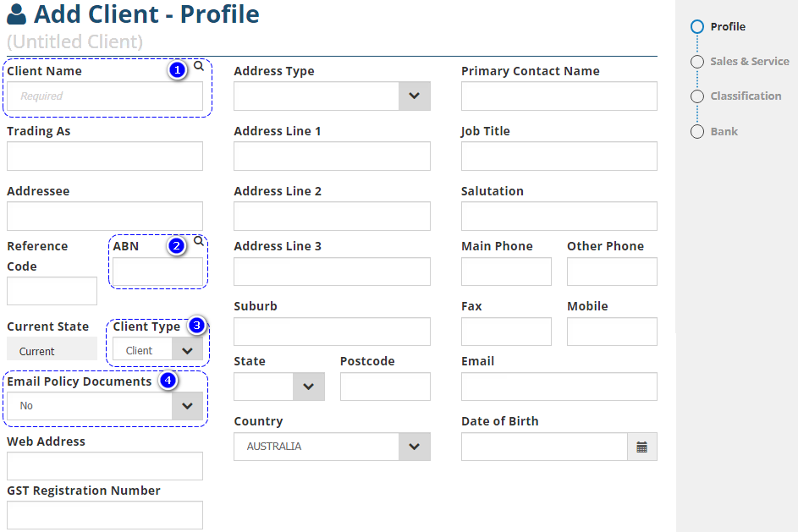Image resolution: width=798 pixels, height=532 pixels.
Task: Expand the Email Policy Documents dropdown
Action: pos(187,406)
